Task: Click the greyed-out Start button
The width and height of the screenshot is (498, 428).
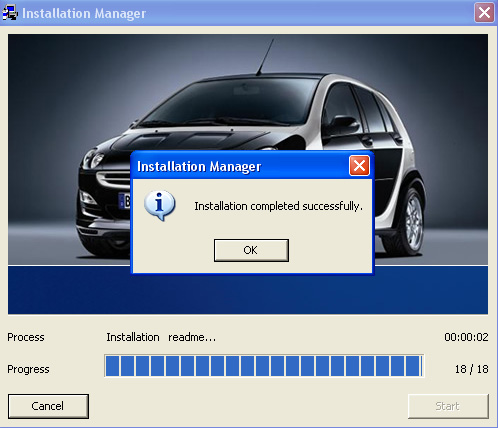Action: click(448, 406)
